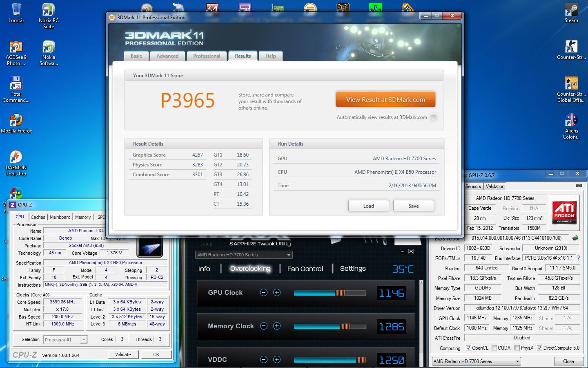Click the Close button in GPU-Z

click(568, 361)
